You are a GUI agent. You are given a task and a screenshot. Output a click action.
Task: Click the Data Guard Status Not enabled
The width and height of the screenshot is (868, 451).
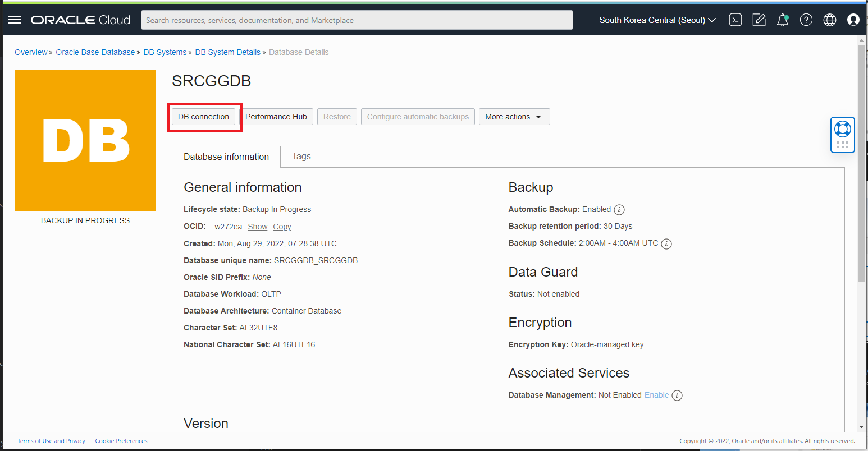tap(558, 294)
